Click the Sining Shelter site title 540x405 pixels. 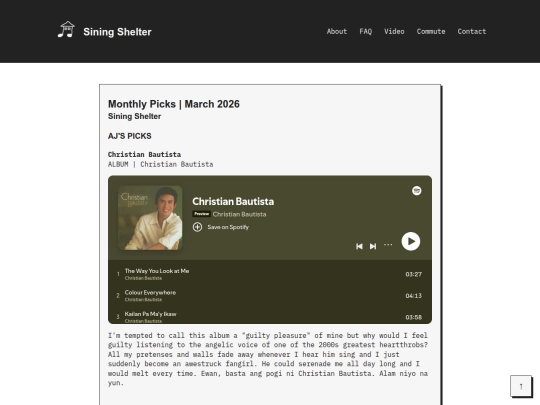117,32
